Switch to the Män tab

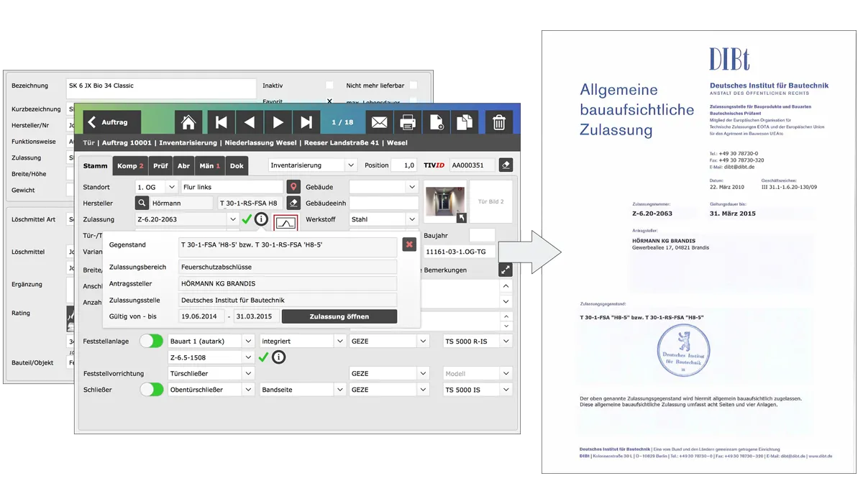pos(209,165)
